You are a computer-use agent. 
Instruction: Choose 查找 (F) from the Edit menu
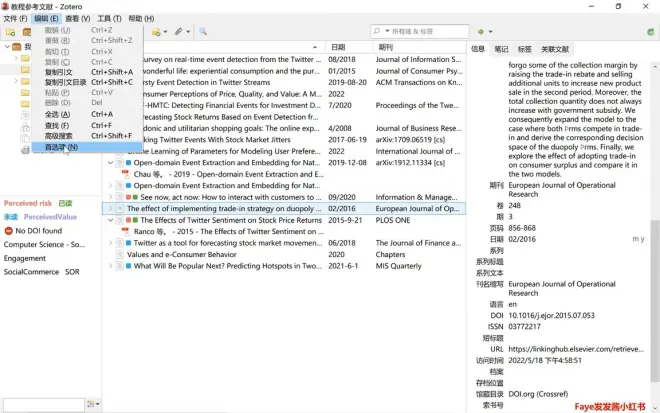87,125
